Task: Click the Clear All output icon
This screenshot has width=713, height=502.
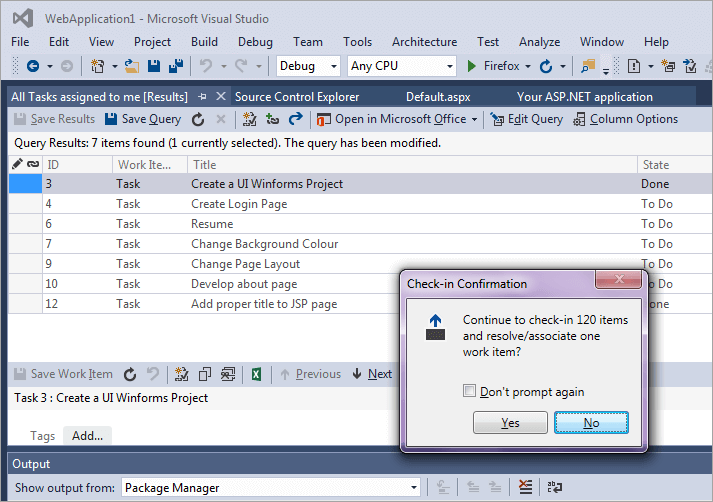Action: point(525,487)
